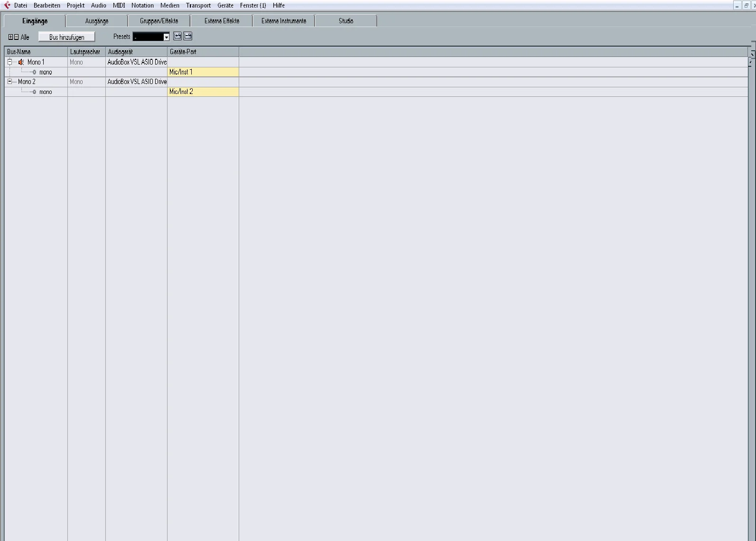The height and width of the screenshot is (541, 756).
Task: Switch to the Ausgänge tab
Action: (97, 21)
